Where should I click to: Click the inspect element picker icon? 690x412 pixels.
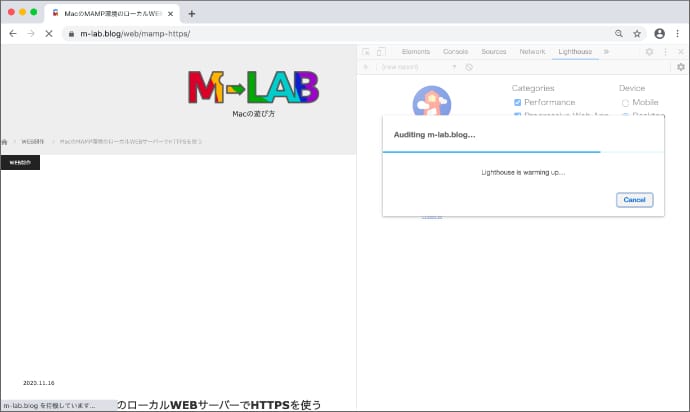point(366,51)
